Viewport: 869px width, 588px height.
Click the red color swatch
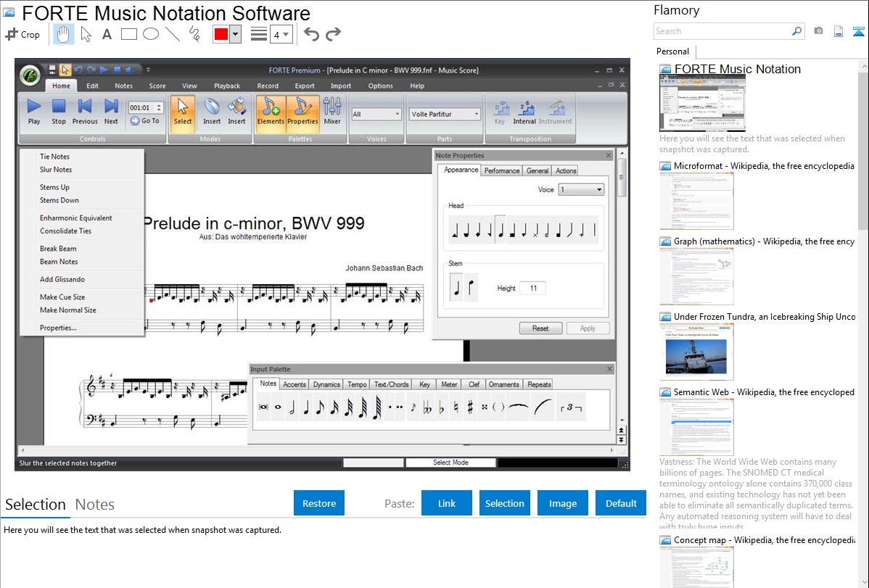[221, 34]
